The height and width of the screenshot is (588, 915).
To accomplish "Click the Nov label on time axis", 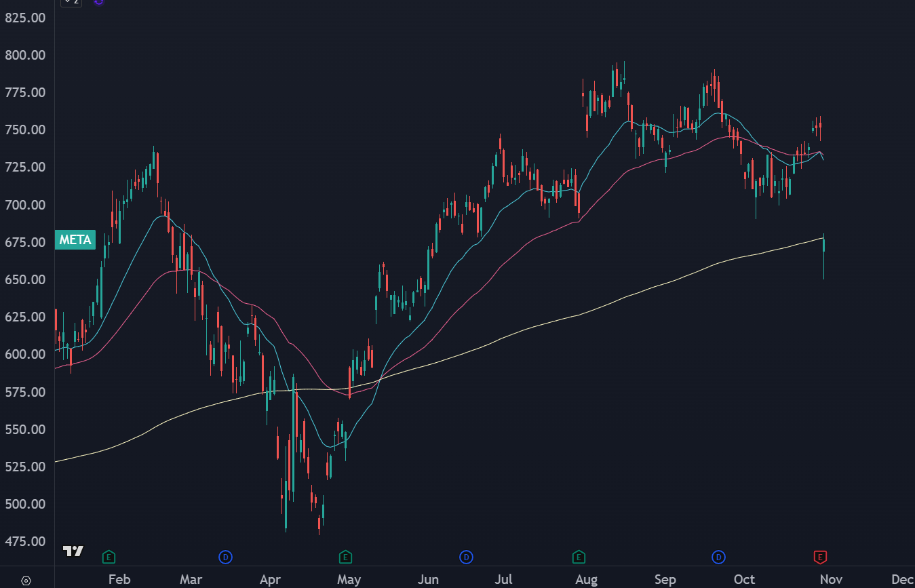I will [x=831, y=579].
